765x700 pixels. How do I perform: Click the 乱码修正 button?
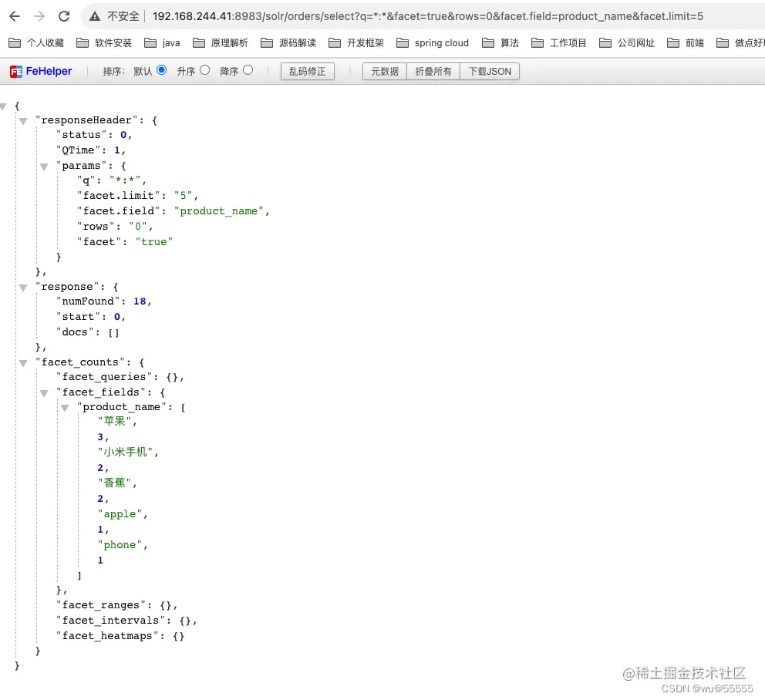308,72
